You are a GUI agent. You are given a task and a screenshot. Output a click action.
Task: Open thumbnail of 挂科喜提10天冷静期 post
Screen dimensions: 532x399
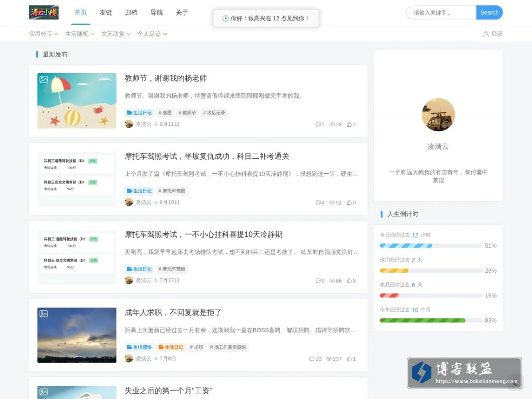point(77,257)
